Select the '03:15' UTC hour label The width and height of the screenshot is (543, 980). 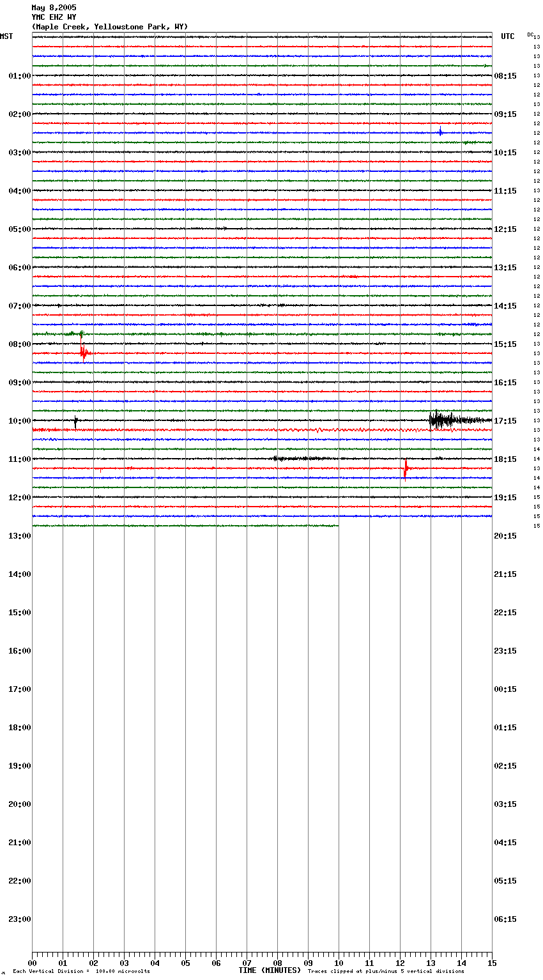505,804
